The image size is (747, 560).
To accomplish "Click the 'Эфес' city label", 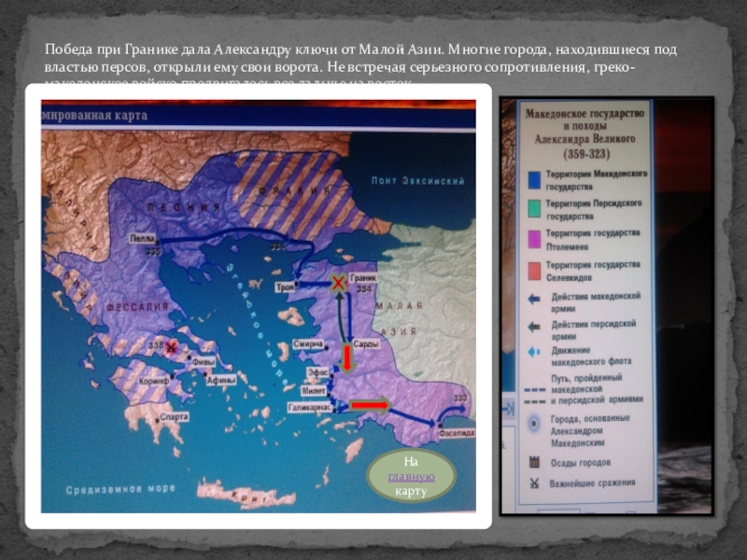I will tap(317, 372).
